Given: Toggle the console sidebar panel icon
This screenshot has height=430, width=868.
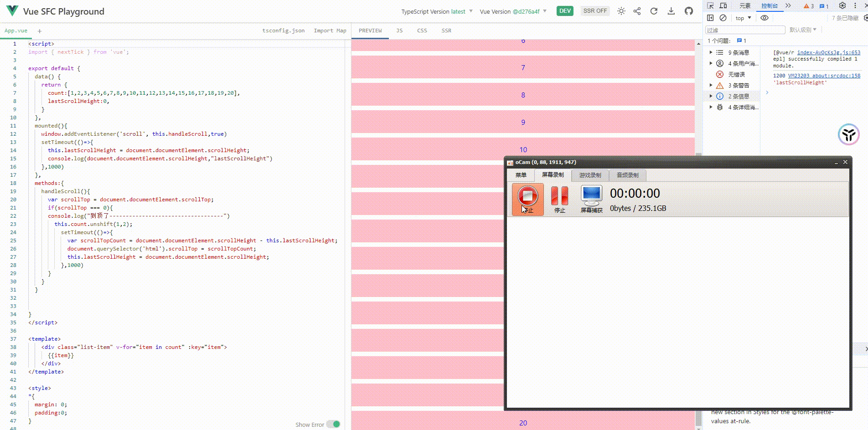Looking at the screenshot, I should click(x=710, y=18).
